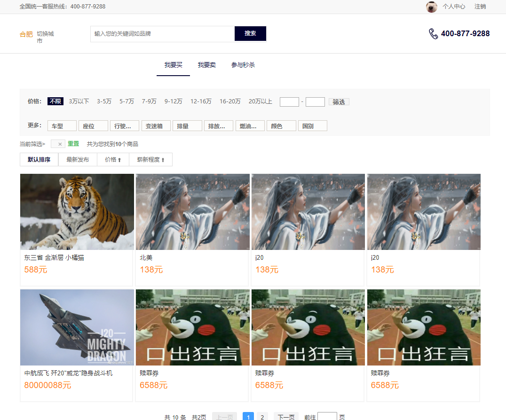Select the 20万以上 price range
This screenshot has width=506, height=420.
click(260, 101)
